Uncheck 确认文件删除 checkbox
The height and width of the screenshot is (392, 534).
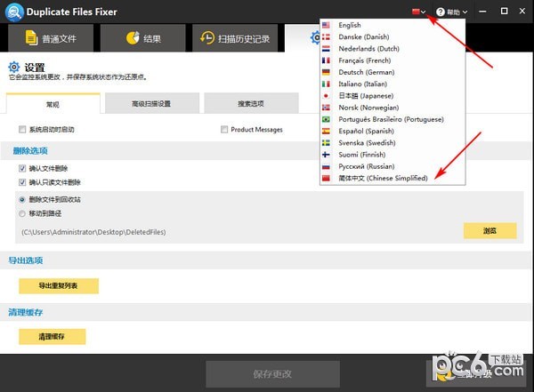coord(22,168)
